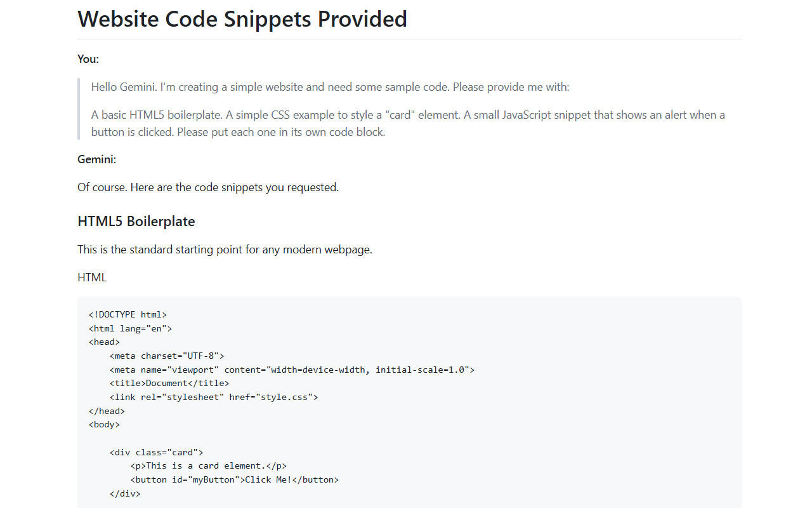812x508 pixels.
Task: Click the '<!DOCTYPE html>' code line
Action: (128, 314)
